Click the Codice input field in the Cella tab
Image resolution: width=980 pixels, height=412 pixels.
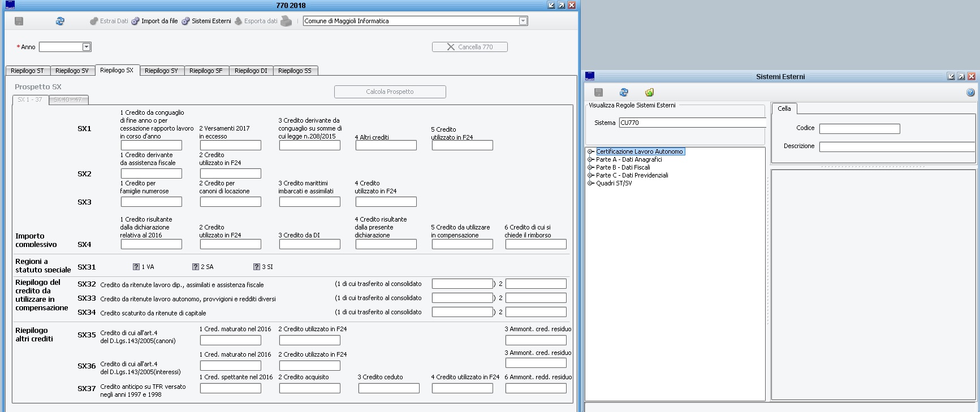coord(859,129)
